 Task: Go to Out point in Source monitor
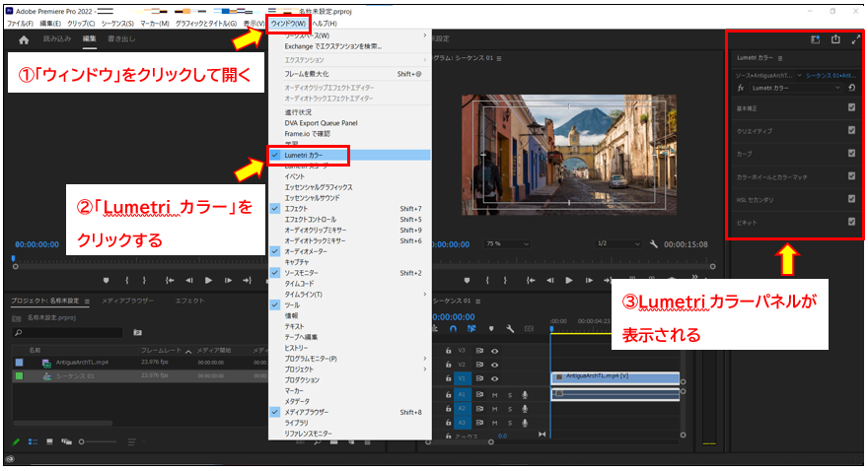coord(247,280)
